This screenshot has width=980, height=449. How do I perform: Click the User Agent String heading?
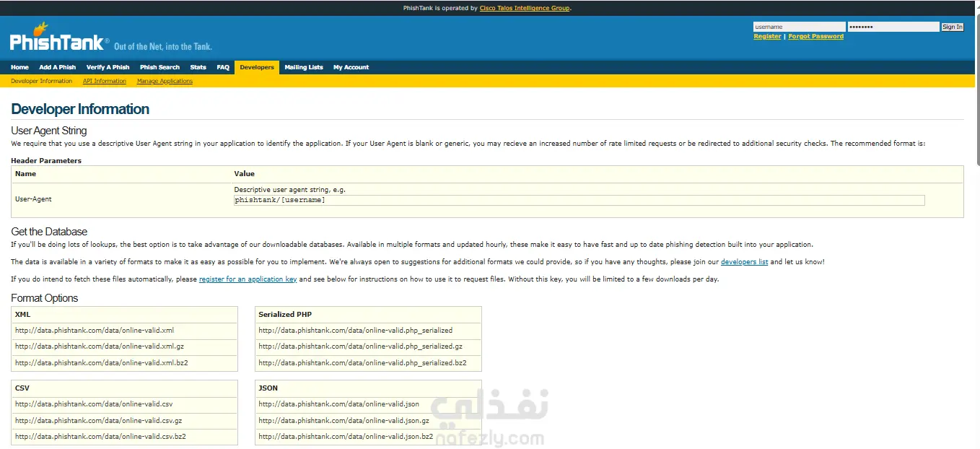coord(49,131)
